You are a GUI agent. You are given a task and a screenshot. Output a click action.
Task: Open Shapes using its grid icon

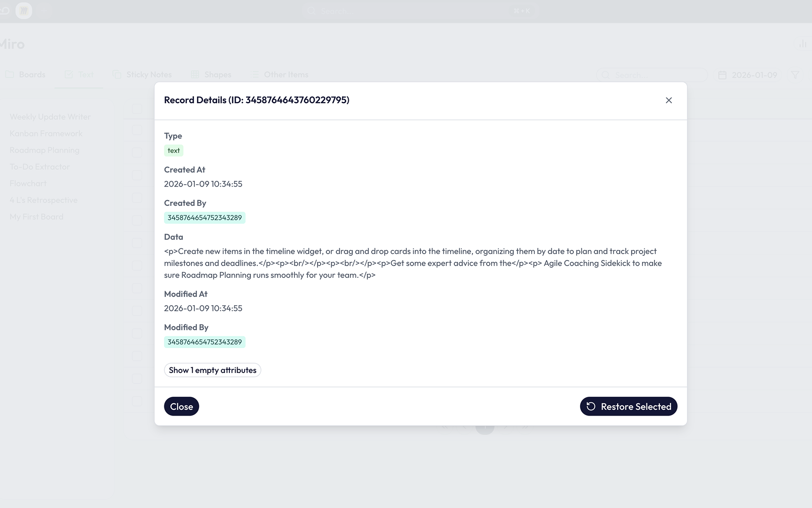(195, 74)
